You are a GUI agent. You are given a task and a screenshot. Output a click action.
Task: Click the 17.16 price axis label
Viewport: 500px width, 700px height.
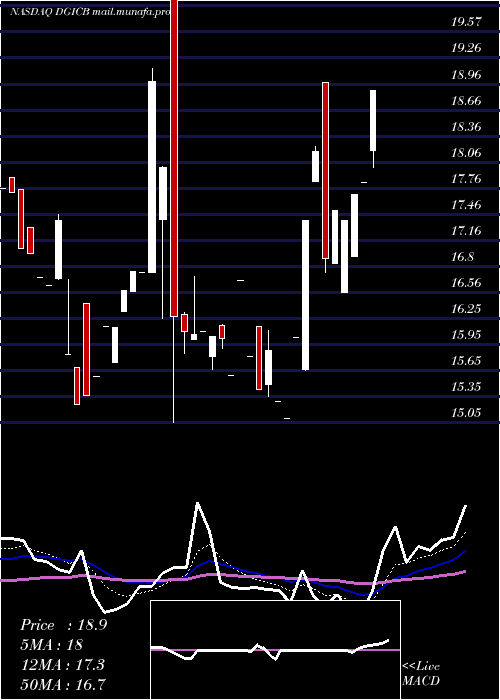466,231
